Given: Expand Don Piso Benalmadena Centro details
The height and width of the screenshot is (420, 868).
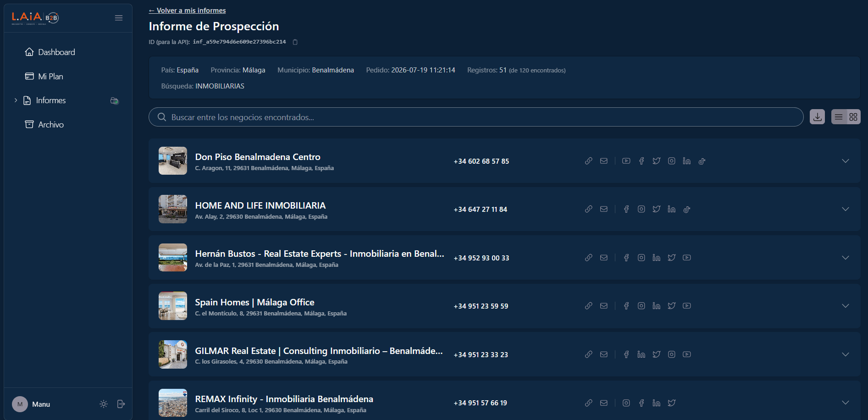Looking at the screenshot, I should pyautogui.click(x=846, y=161).
